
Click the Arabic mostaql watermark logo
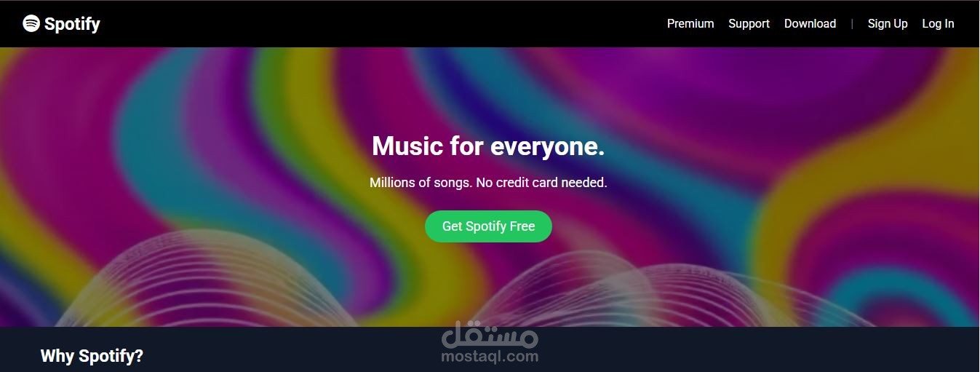(x=489, y=334)
